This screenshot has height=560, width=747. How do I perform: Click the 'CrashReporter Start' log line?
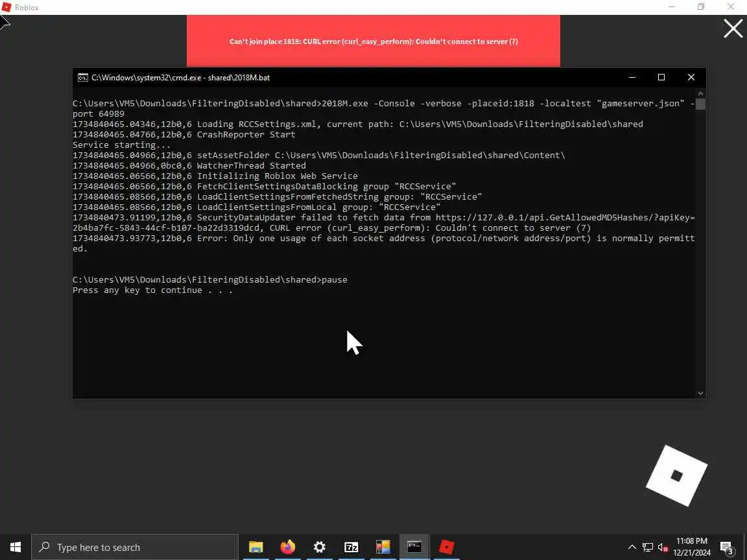click(184, 134)
